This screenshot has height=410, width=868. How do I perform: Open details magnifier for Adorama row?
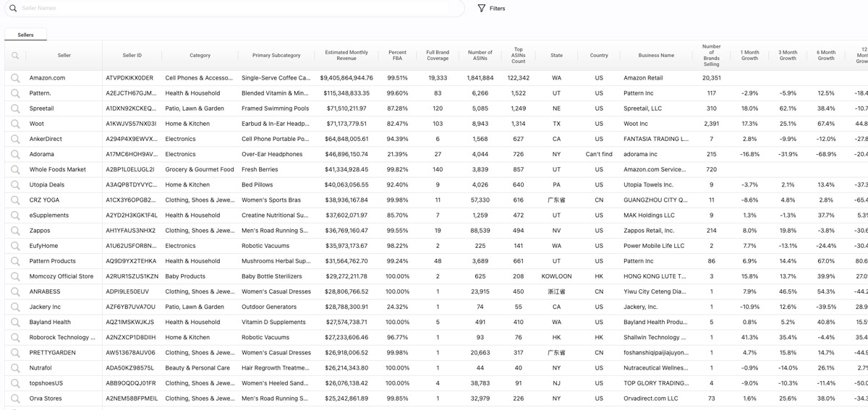tap(15, 154)
